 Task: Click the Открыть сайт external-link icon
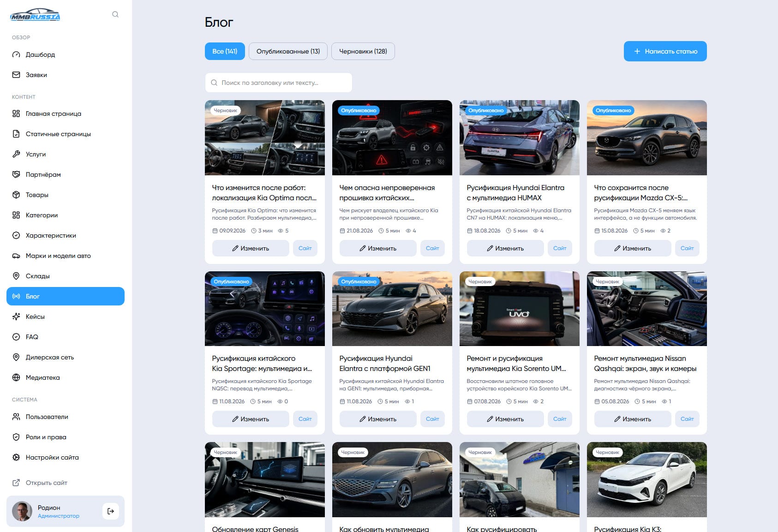(16, 483)
